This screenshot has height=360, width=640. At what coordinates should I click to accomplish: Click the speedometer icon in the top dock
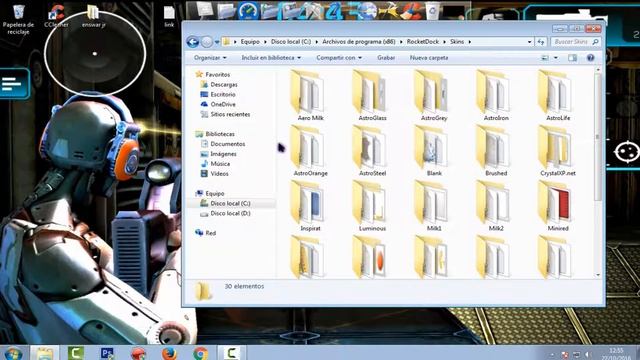click(249, 11)
